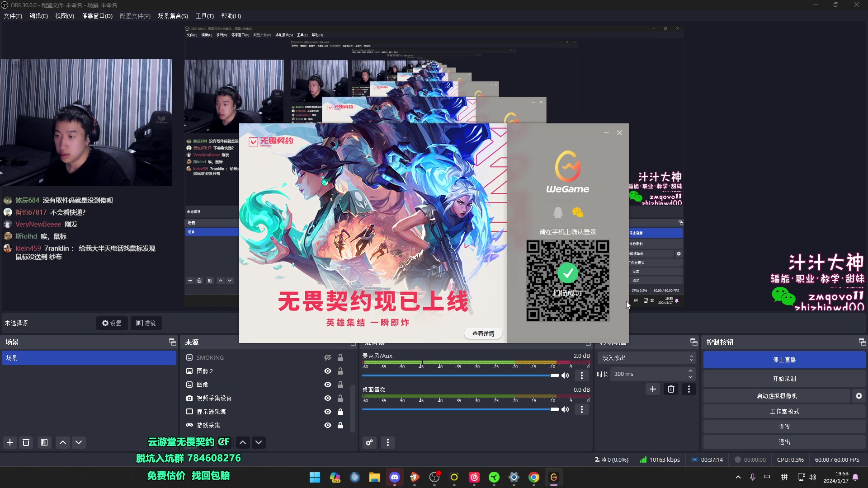The width and height of the screenshot is (868, 488).
Task: Click 查看详情 on WeGame banner
Action: (483, 333)
